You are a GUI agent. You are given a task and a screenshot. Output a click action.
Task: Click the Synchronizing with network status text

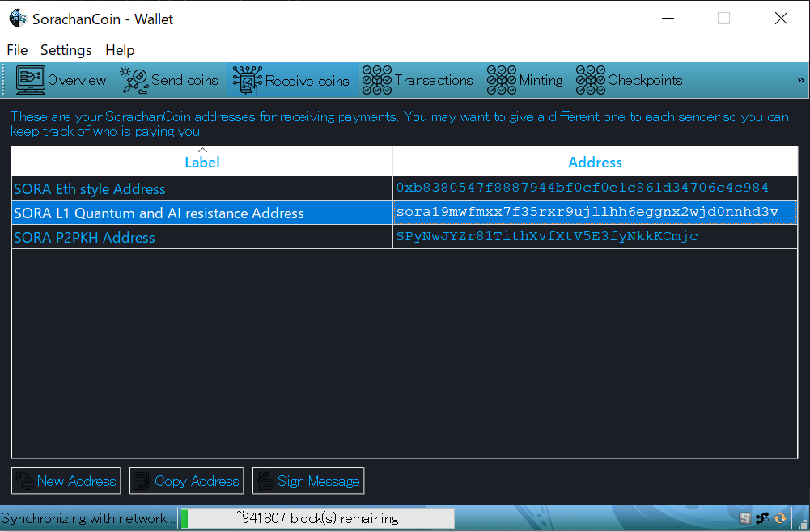88,518
